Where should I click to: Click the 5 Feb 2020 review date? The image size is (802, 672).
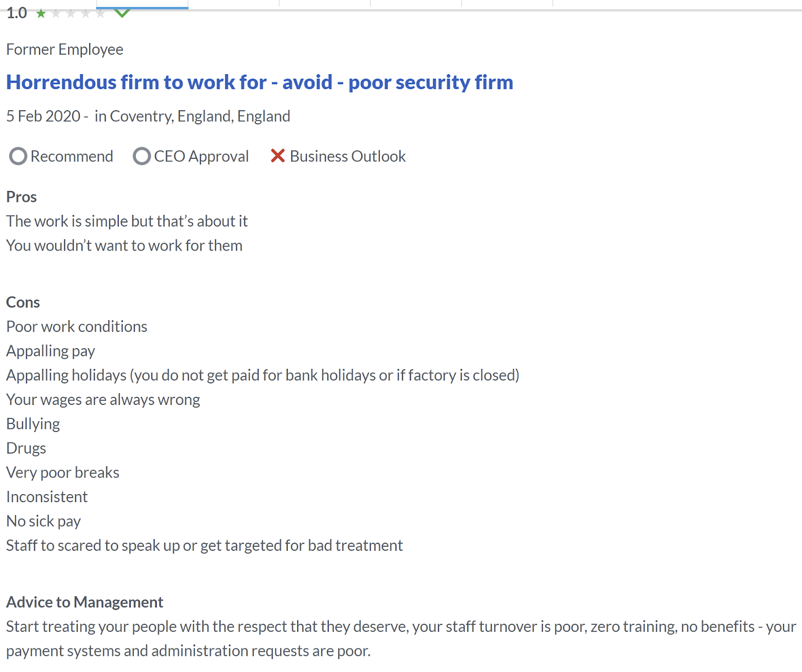(x=43, y=116)
